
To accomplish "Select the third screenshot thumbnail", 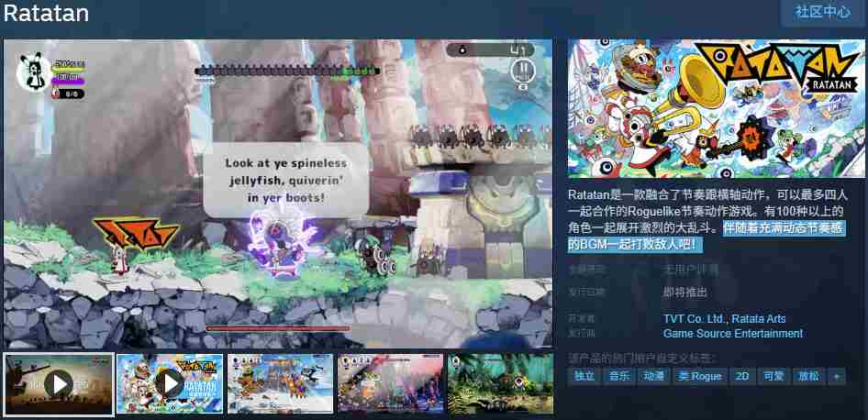I will pos(280,382).
